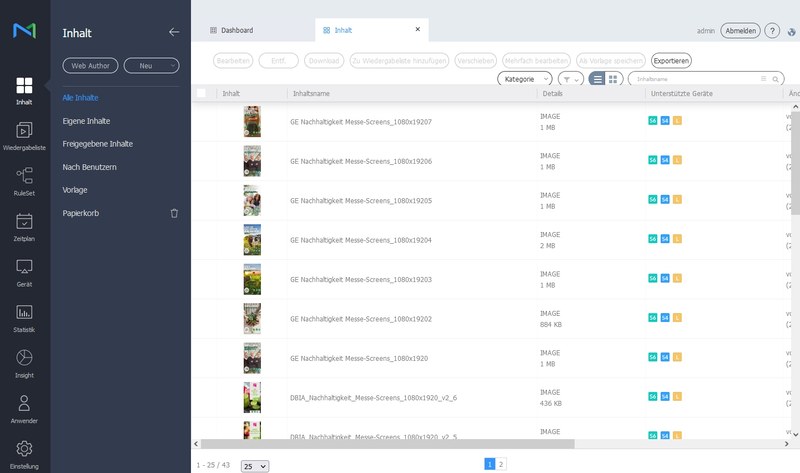
Task: Expand the Kategorie dropdown
Action: (524, 78)
